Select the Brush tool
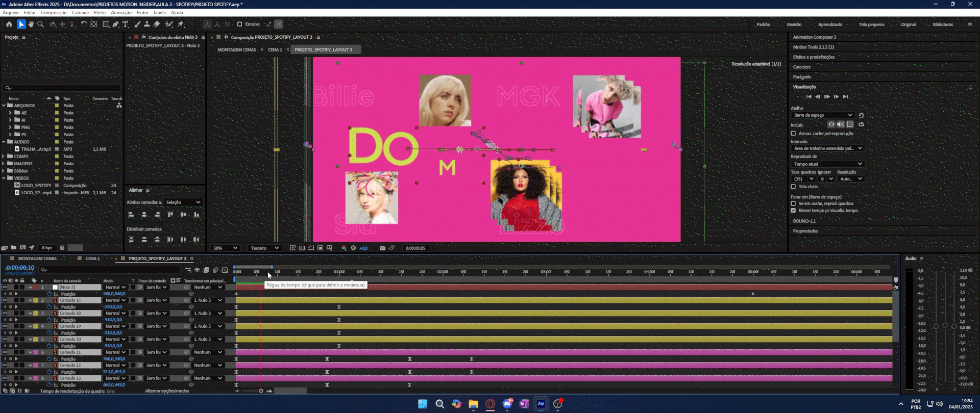 [137, 24]
